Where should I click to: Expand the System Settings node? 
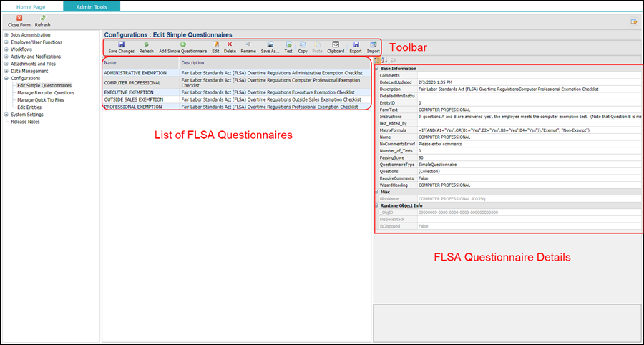(6, 115)
